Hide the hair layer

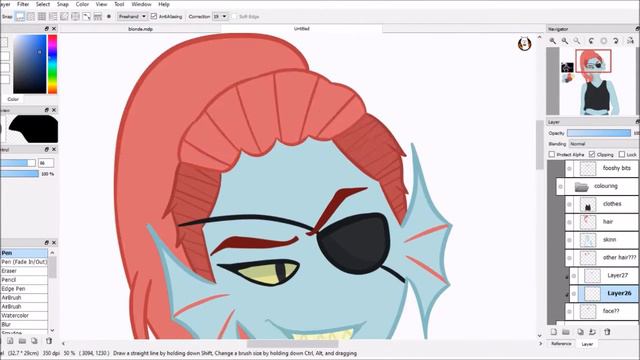569,222
